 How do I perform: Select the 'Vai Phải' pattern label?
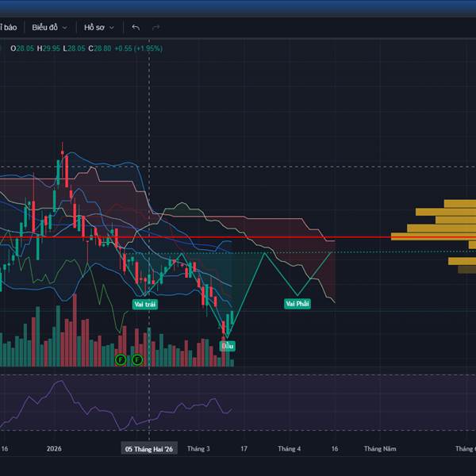[x=297, y=304]
